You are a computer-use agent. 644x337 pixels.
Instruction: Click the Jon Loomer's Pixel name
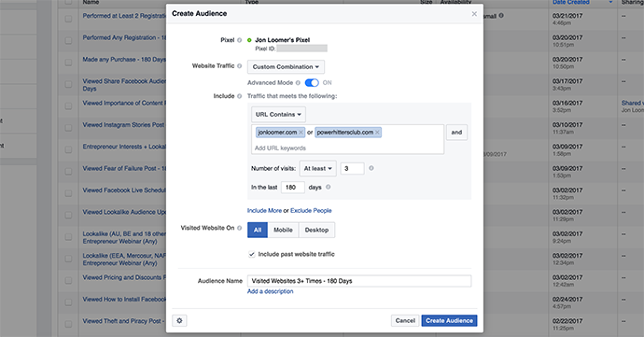(282, 40)
